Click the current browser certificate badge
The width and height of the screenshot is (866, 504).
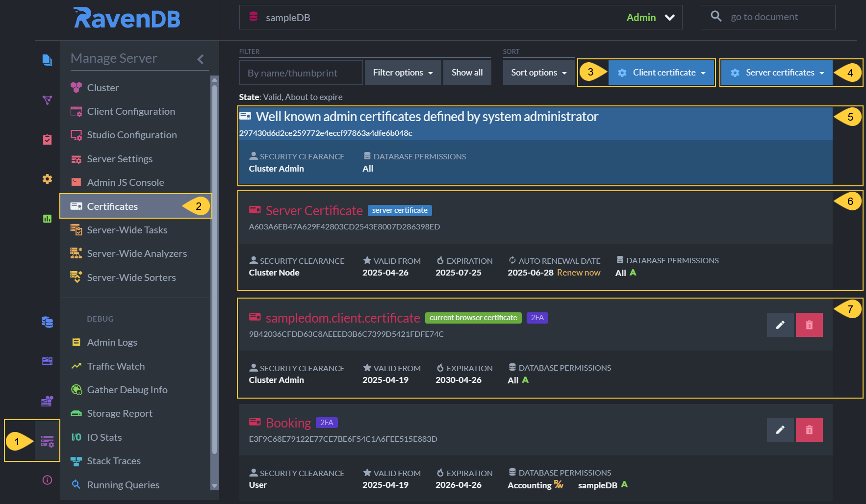point(473,318)
